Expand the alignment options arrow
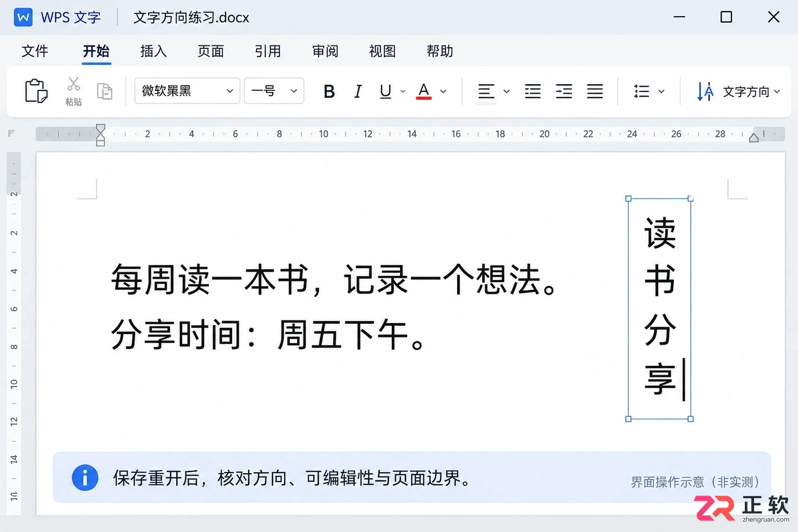Image resolution: width=798 pixels, height=532 pixels. (507, 91)
